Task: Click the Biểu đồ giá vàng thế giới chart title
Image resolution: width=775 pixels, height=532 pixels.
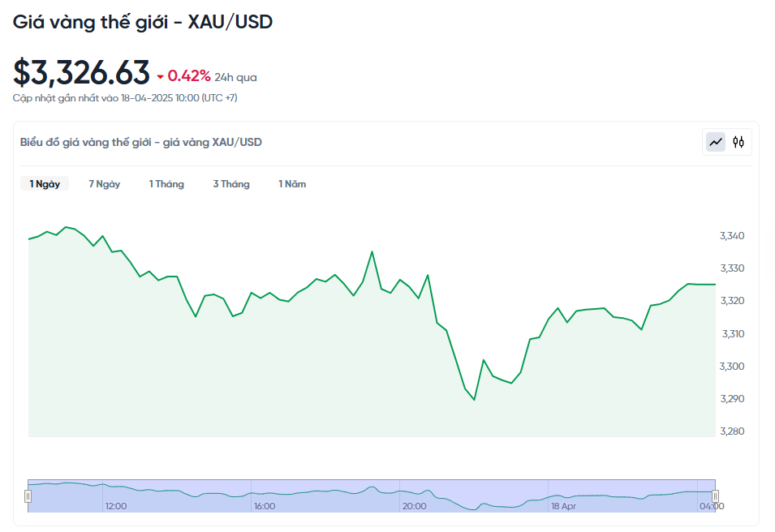Action: [x=141, y=142]
